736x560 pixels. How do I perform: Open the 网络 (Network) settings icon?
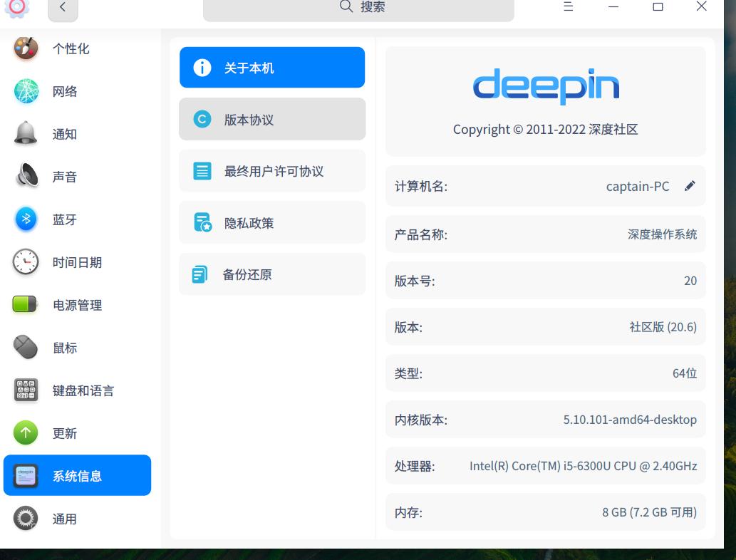[26, 91]
